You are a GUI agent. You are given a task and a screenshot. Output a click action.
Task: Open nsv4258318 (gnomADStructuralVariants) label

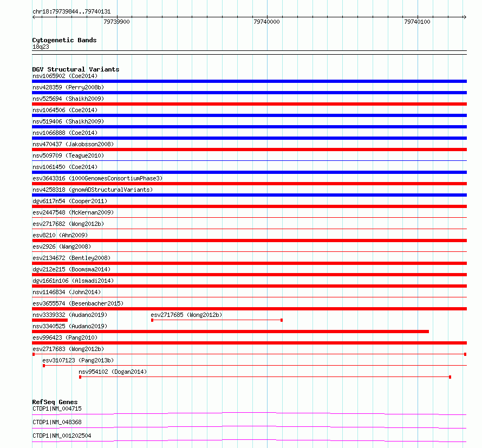point(93,190)
